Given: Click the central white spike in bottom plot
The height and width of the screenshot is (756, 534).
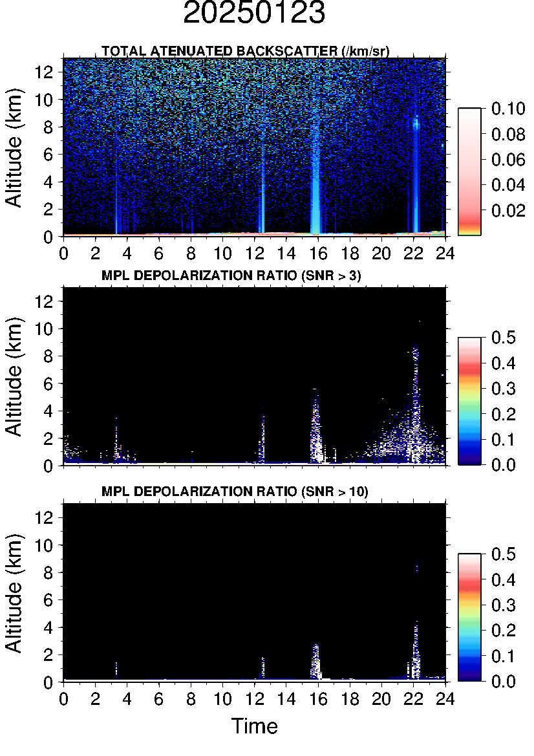Looking at the screenshot, I should (x=315, y=661).
